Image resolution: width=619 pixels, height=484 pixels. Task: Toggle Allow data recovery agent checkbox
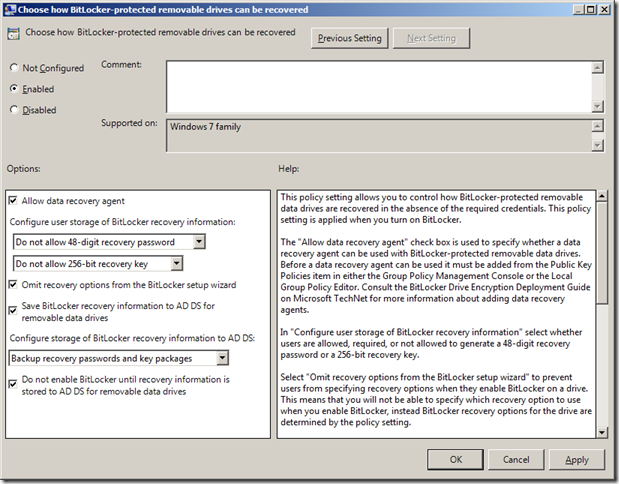coord(13,201)
